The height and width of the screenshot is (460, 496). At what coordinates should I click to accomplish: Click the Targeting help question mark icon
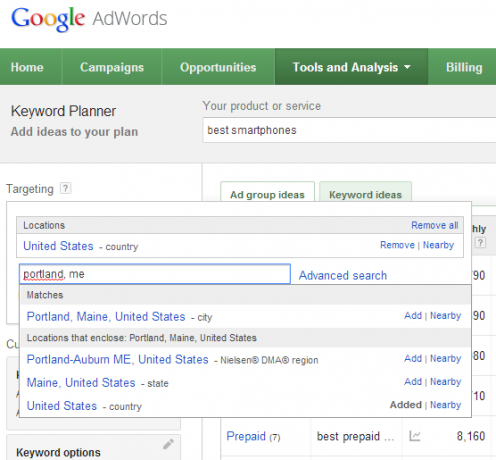[65, 188]
